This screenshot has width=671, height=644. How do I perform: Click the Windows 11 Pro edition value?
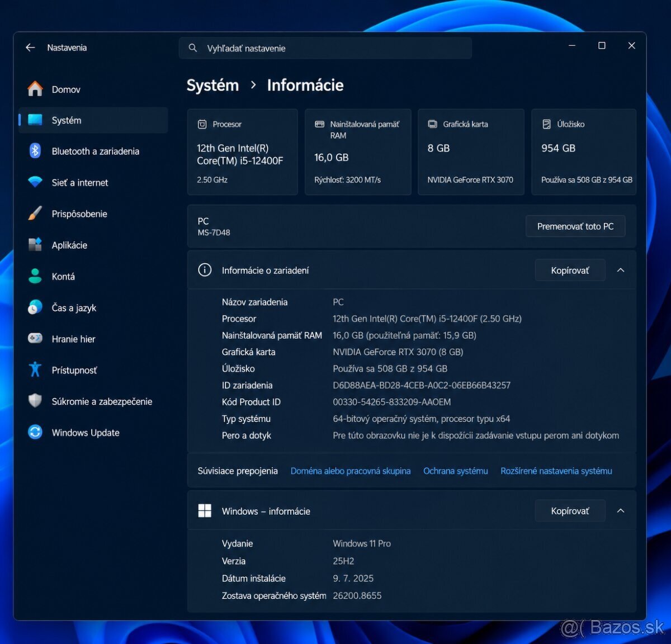362,543
